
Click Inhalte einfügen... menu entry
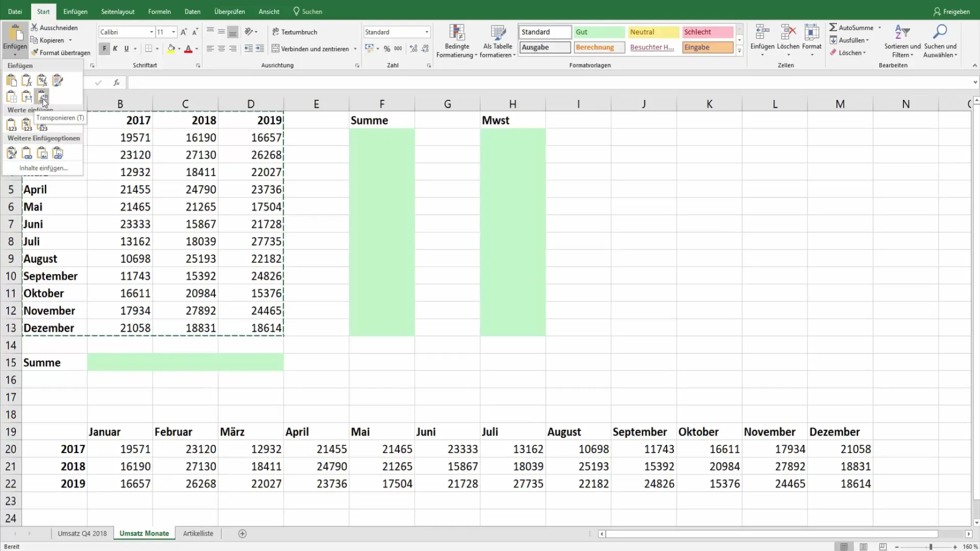(43, 168)
